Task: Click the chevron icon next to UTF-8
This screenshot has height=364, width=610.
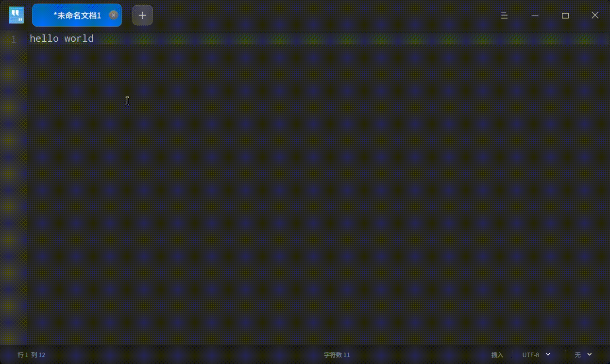Action: click(547, 355)
